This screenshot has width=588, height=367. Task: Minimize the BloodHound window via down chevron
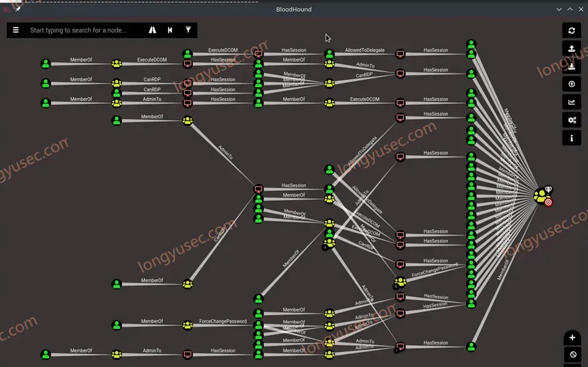click(559, 9)
